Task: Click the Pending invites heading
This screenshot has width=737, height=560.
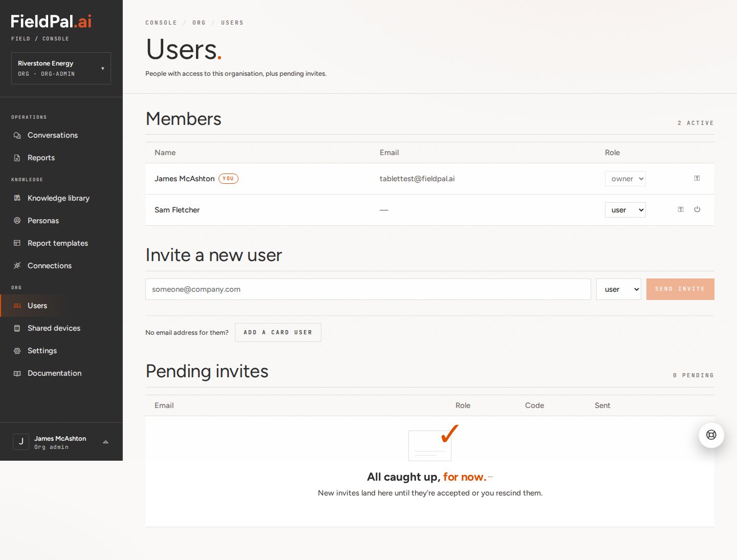Action: coord(207,371)
